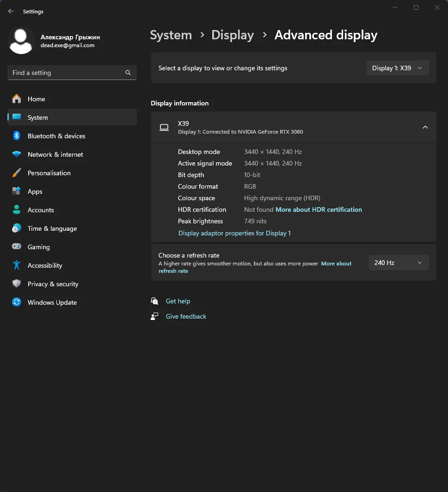This screenshot has width=448, height=492.
Task: Go to Apps settings section
Action: pyautogui.click(x=35, y=191)
